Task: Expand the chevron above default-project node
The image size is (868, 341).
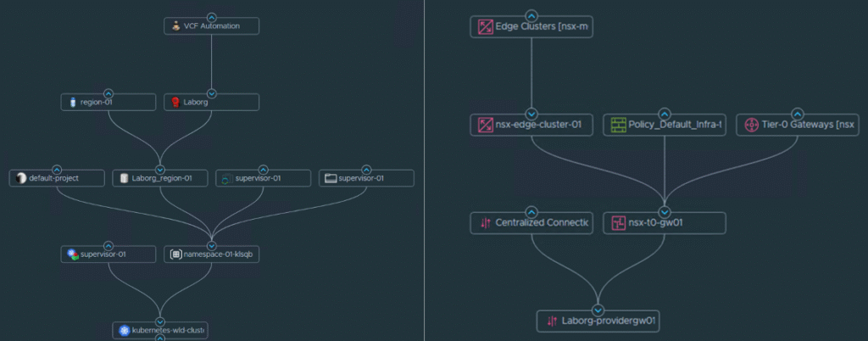Action: 58,169
